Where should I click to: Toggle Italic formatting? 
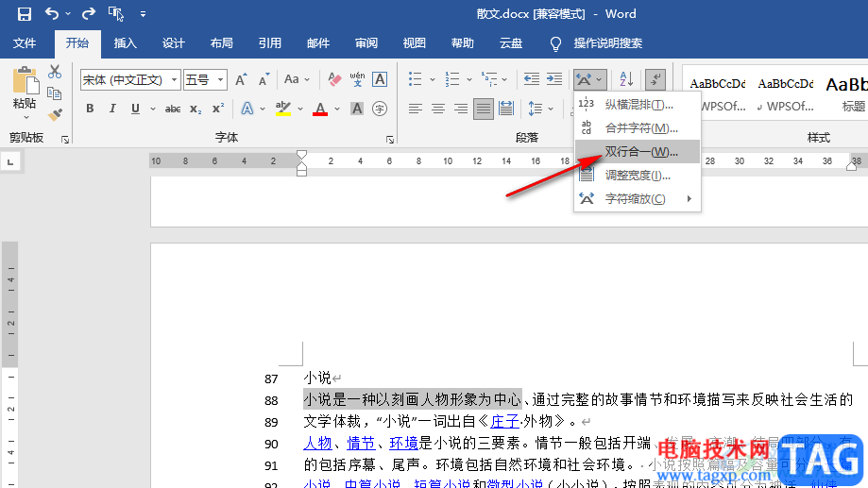coord(112,109)
